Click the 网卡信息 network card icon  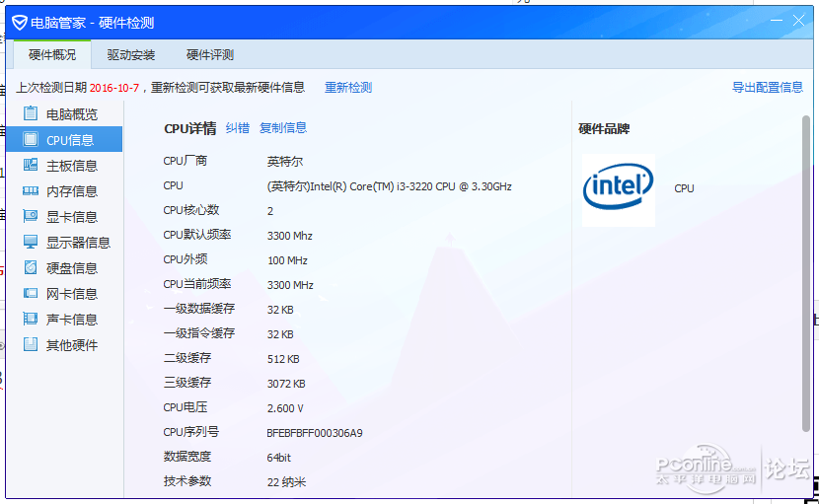point(31,293)
